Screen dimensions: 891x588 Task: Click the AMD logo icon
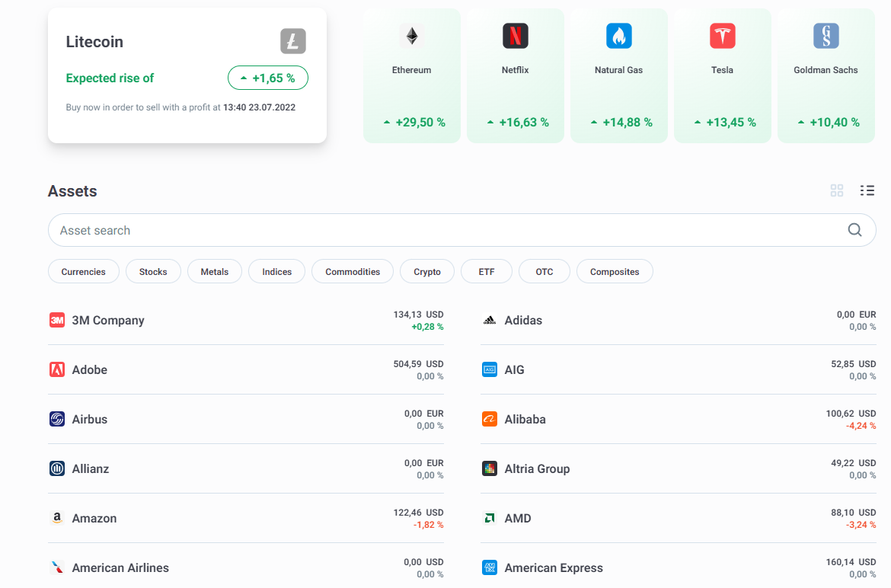click(x=489, y=518)
